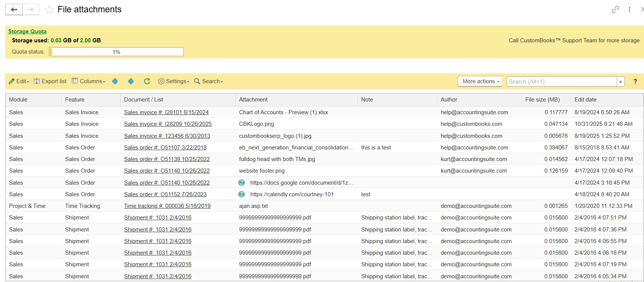Open the Storage Quota link
The height and width of the screenshot is (282, 644).
[27, 31]
